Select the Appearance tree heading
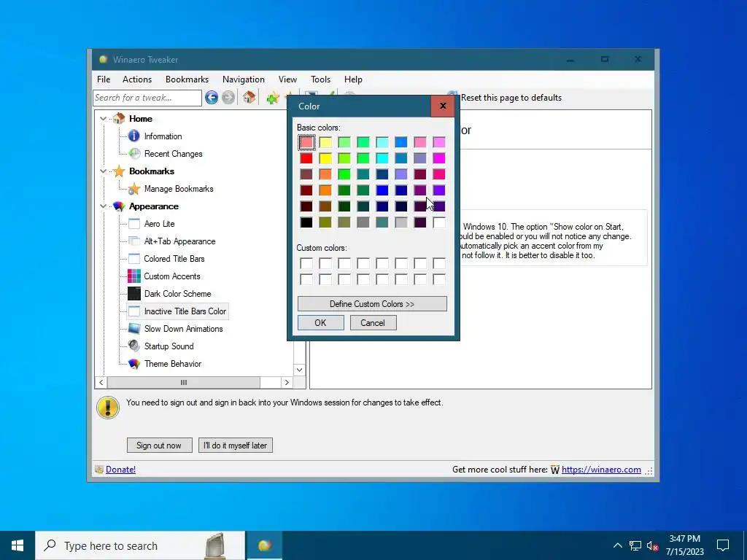The height and width of the screenshot is (560, 747). point(153,206)
